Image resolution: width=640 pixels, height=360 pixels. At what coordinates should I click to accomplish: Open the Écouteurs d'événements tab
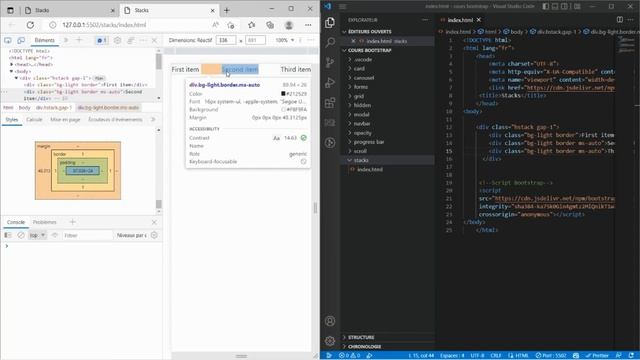click(x=115, y=120)
